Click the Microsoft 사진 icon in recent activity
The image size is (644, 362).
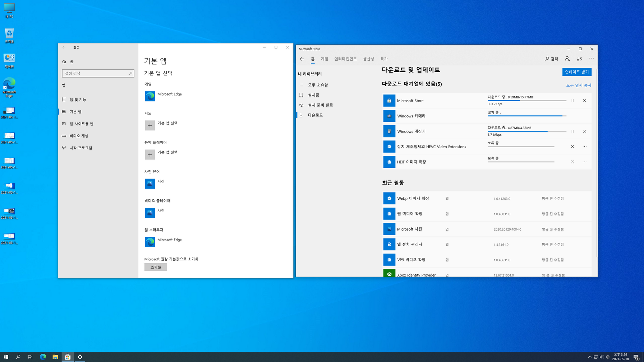(389, 229)
